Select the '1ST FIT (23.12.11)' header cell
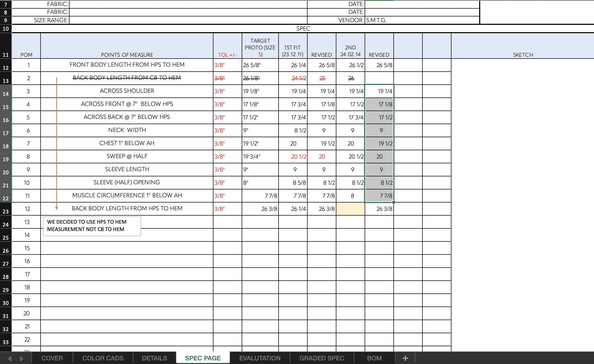The height and width of the screenshot is (364, 594). pyautogui.click(x=293, y=46)
